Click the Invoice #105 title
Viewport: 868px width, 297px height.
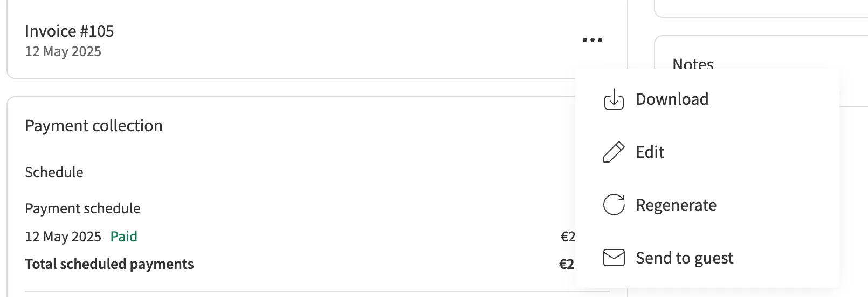pyautogui.click(x=70, y=31)
